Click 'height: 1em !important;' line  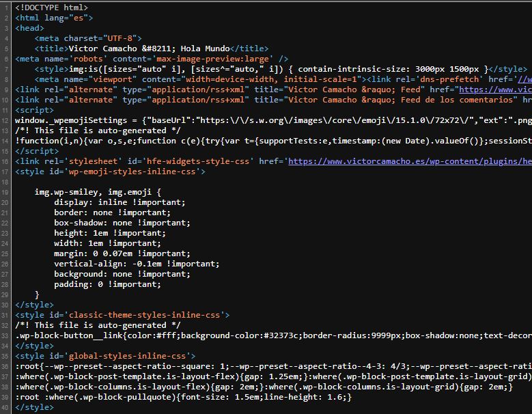pyautogui.click(x=110, y=233)
